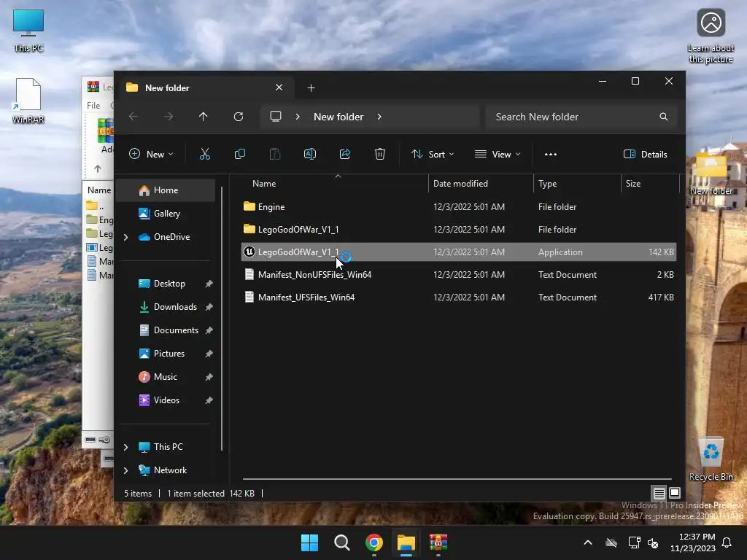
Task: Open Music in navigation pane
Action: click(166, 377)
